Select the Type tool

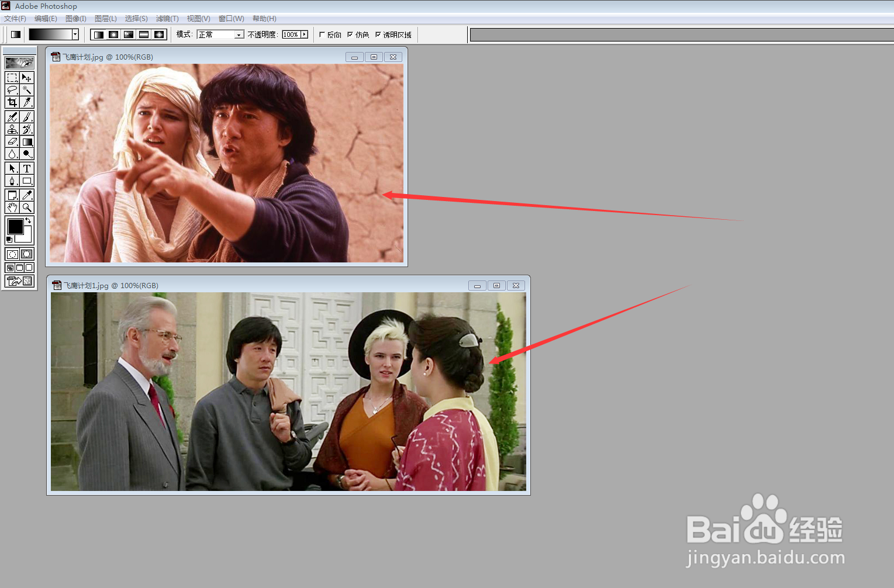coord(27,168)
